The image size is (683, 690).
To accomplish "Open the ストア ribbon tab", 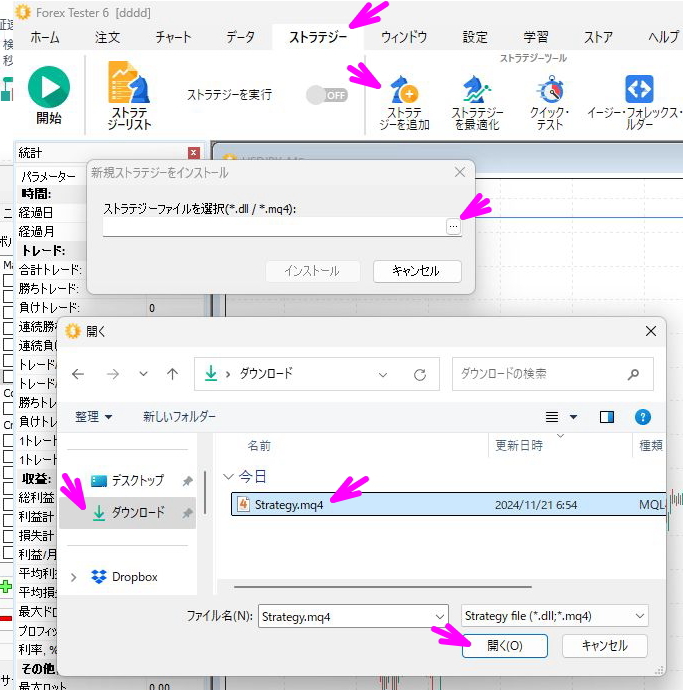I will click(x=598, y=37).
